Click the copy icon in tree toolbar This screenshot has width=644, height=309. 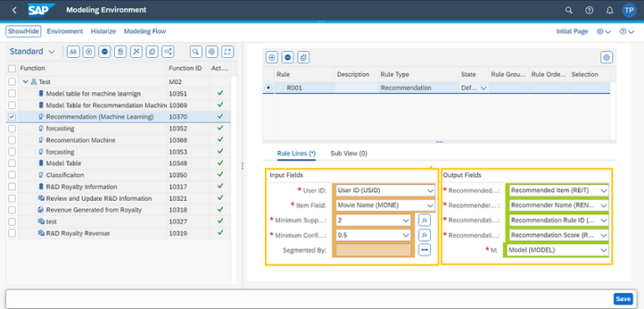point(152,51)
